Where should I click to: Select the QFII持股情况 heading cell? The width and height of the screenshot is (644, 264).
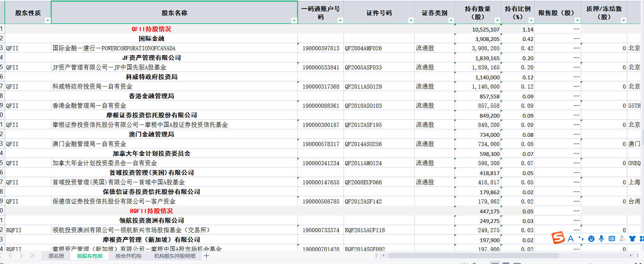pyautogui.click(x=151, y=29)
